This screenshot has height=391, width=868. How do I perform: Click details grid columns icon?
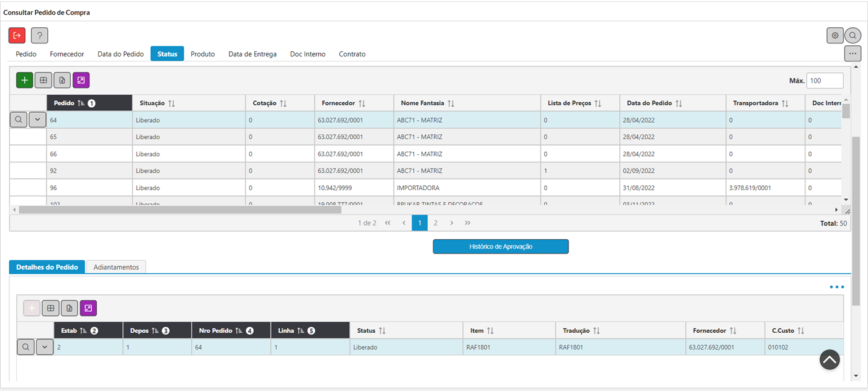point(50,308)
